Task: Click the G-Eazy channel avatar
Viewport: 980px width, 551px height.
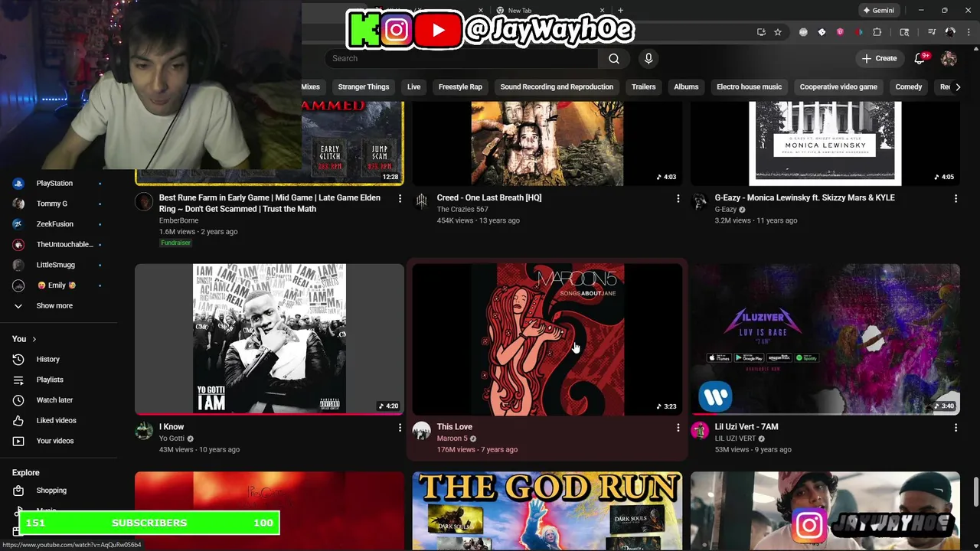Action: click(700, 201)
